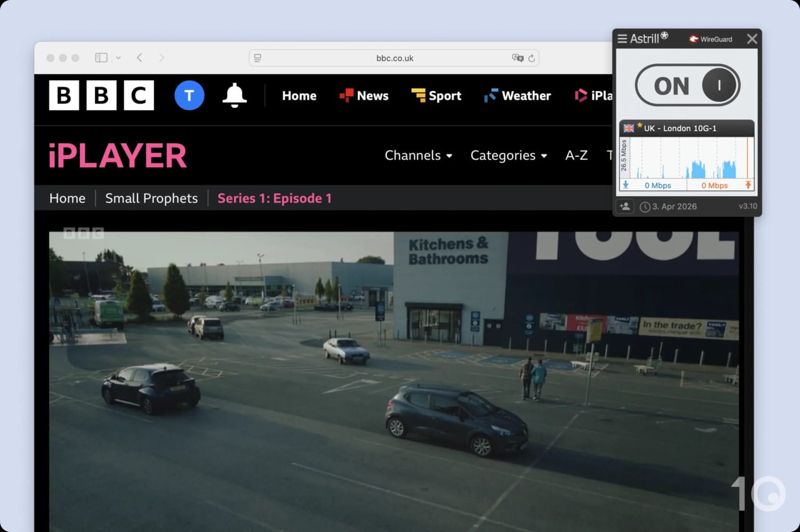Click the translate icon in the address bar
The width and height of the screenshot is (800, 532).
point(516,58)
